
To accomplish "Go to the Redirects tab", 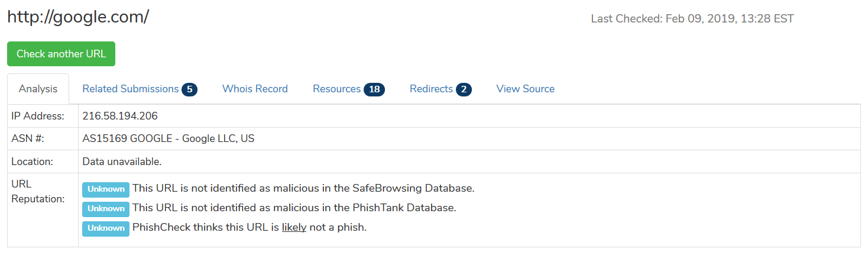I will pyautogui.click(x=431, y=89).
